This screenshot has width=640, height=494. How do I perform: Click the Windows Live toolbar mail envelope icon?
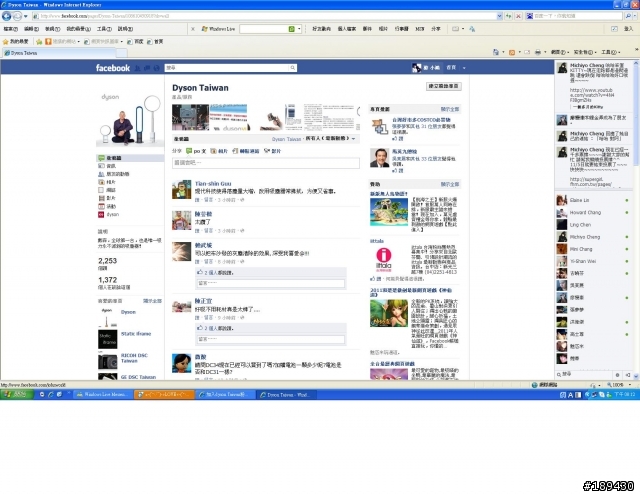[456, 29]
